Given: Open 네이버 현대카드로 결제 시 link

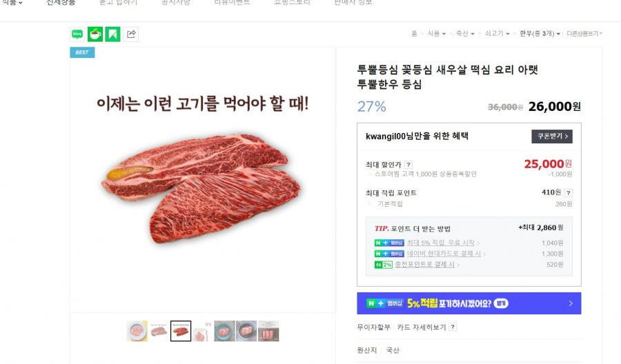Looking at the screenshot, I should coord(446,254).
